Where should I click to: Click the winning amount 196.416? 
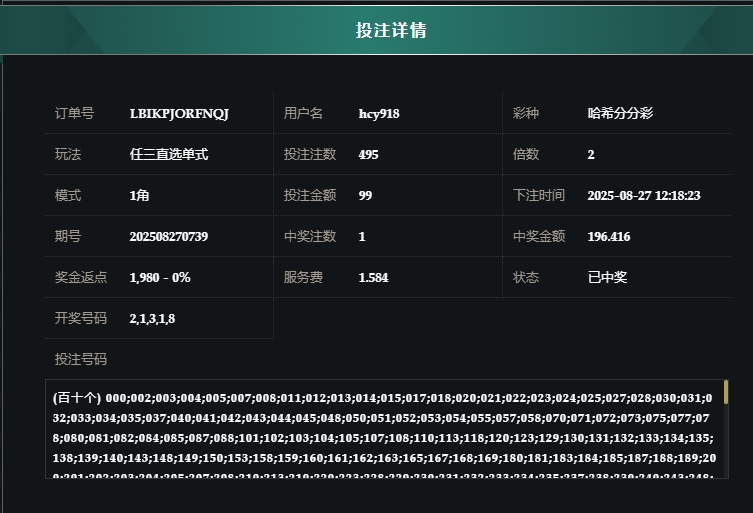coord(609,237)
